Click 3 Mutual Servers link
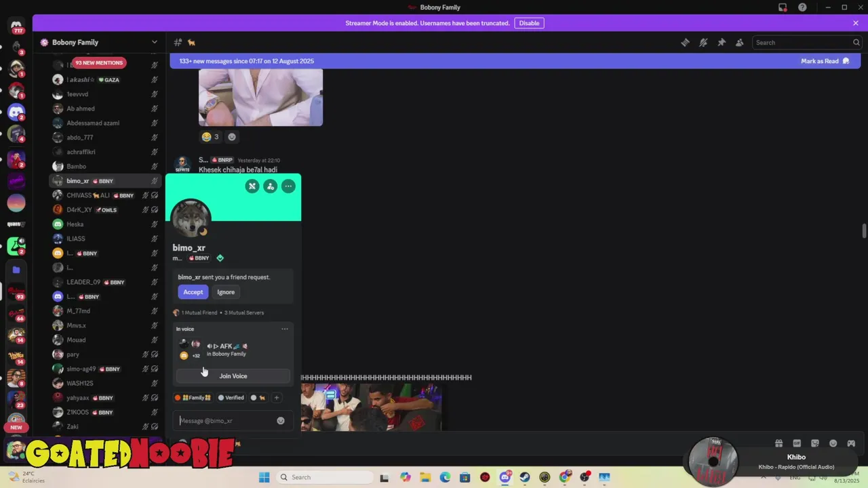Image resolution: width=868 pixels, height=488 pixels. [244, 312]
